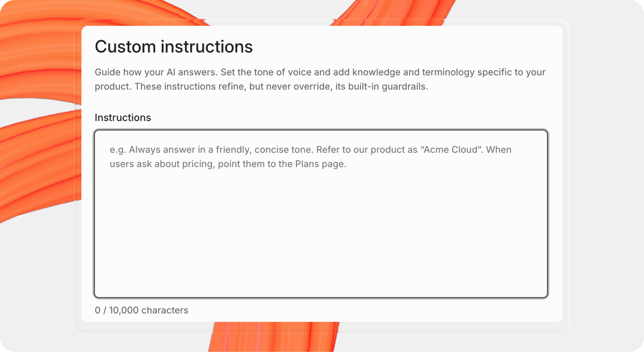The image size is (644, 352).
Task: Click the description line starting "Guide how your AI"
Action: [320, 72]
